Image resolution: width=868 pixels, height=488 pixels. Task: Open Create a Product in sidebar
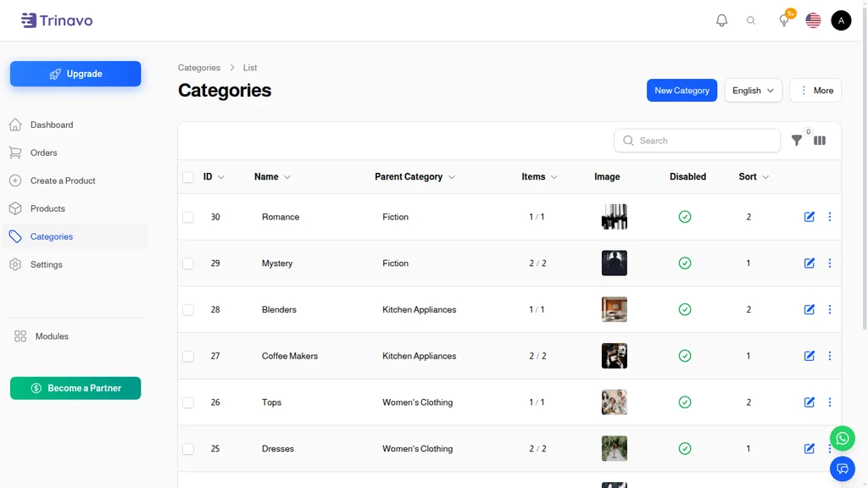coord(75,180)
